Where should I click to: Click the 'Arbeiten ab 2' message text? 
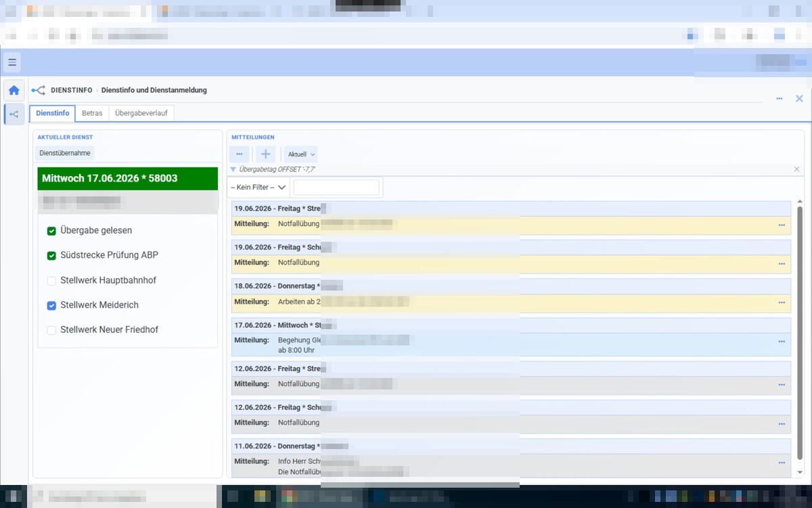point(299,301)
